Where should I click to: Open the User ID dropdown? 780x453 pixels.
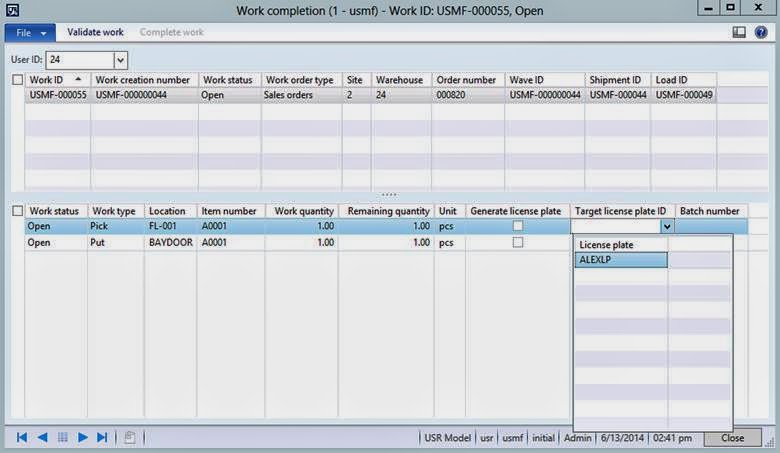120,60
